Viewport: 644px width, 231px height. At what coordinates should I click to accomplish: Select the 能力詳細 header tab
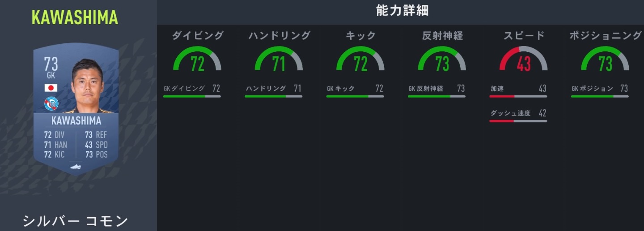(402, 11)
